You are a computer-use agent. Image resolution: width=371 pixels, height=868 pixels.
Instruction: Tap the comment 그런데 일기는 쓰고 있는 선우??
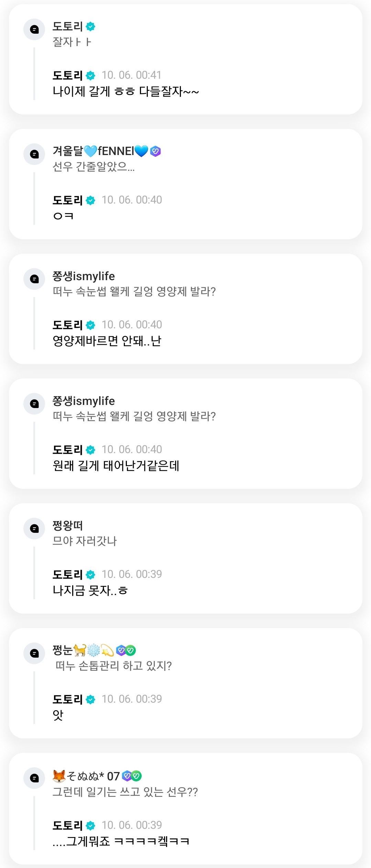coord(125,792)
